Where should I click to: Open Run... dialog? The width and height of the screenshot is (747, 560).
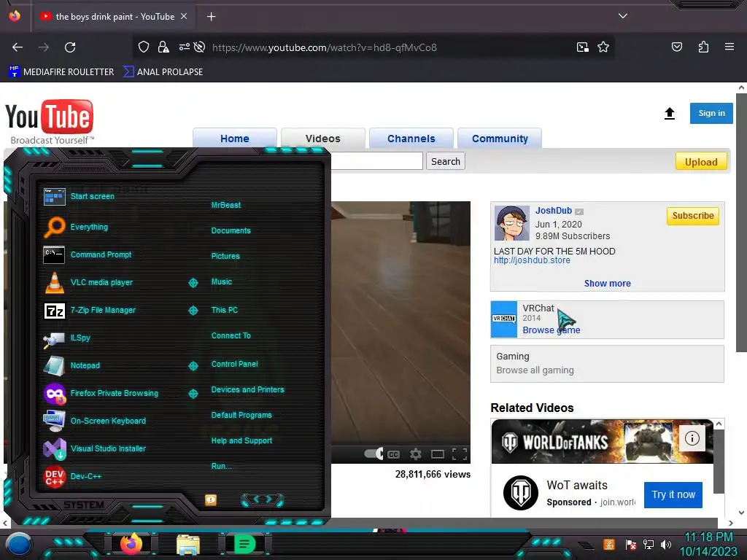coord(222,466)
